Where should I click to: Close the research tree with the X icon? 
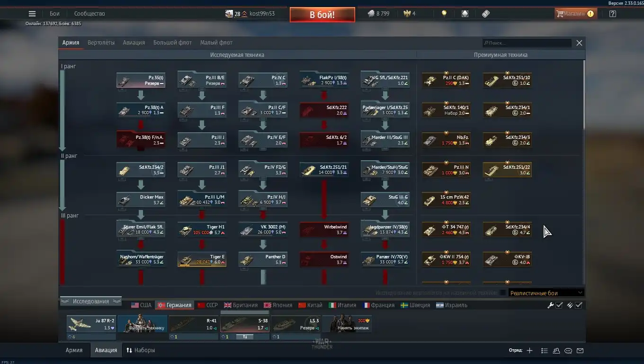(x=579, y=43)
